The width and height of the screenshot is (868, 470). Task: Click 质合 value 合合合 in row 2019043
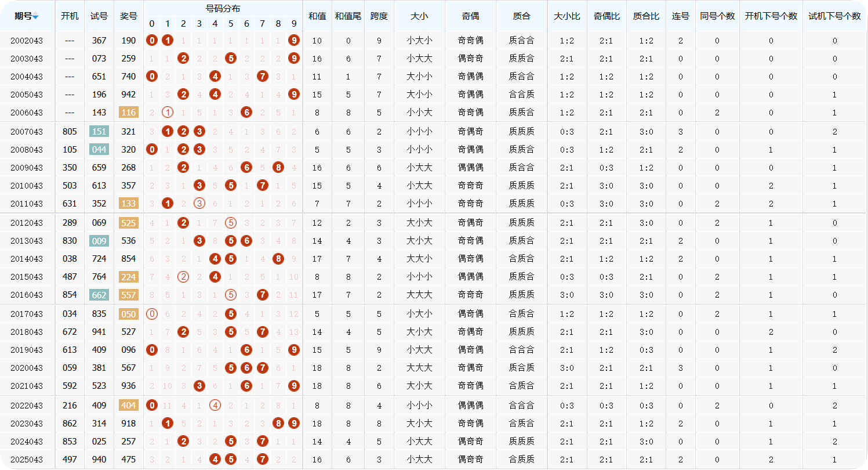pos(521,350)
